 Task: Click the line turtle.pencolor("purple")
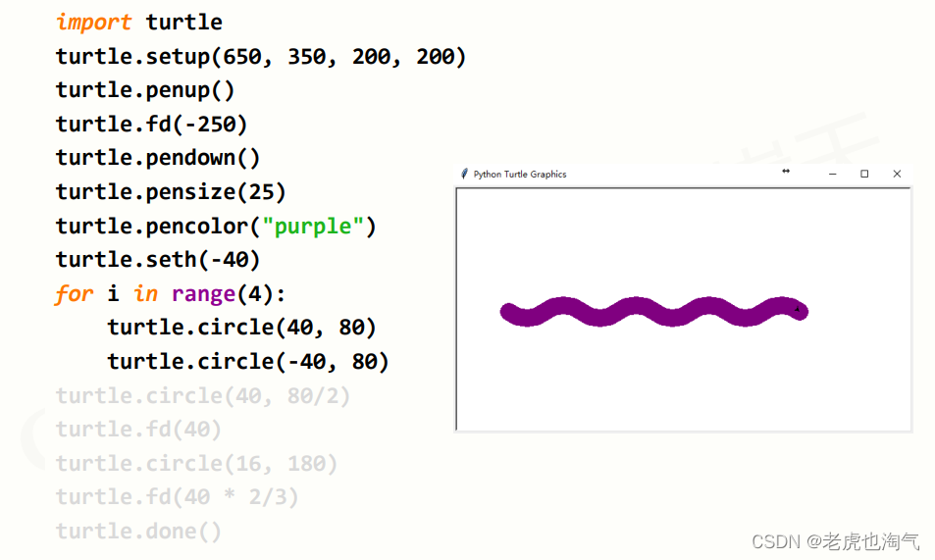pyautogui.click(x=216, y=226)
